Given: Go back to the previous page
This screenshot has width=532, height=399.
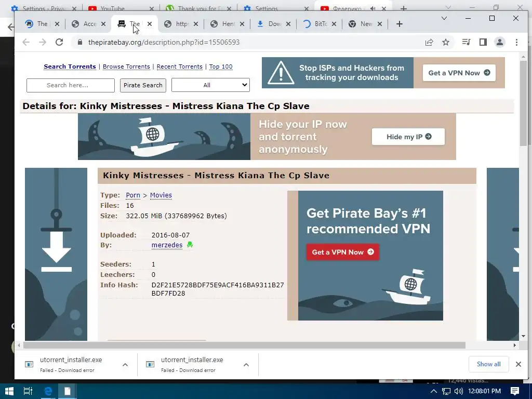Looking at the screenshot, I should [x=26, y=42].
